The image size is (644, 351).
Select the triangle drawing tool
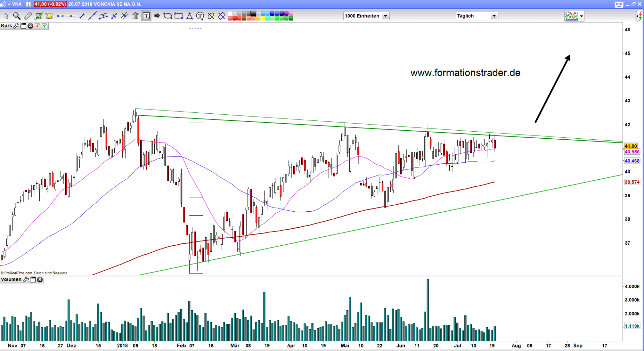(189, 16)
